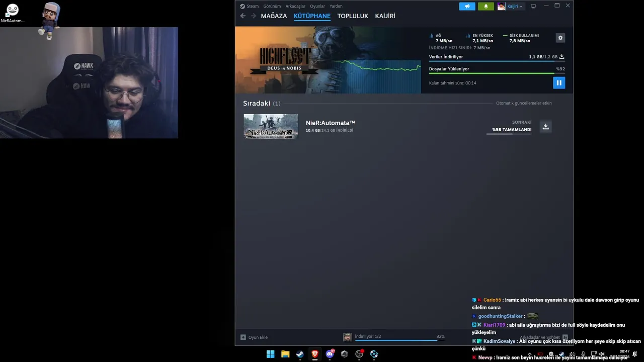The image size is (644, 362).
Task: Click the character figure desktop icon
Action: (x=49, y=20)
